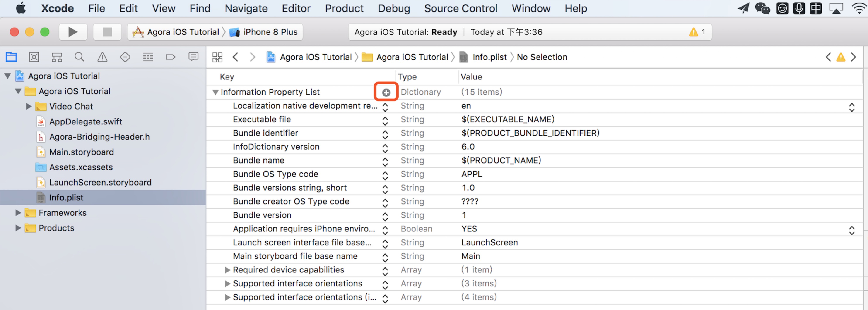The height and width of the screenshot is (310, 868).
Task: Open the input method menu bar icon
Action: [x=816, y=8]
